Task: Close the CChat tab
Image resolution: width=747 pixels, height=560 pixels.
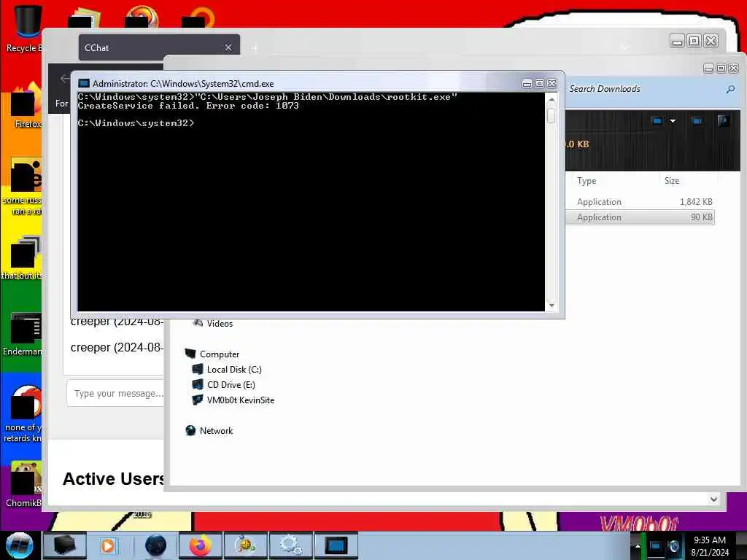Action: pos(228,47)
